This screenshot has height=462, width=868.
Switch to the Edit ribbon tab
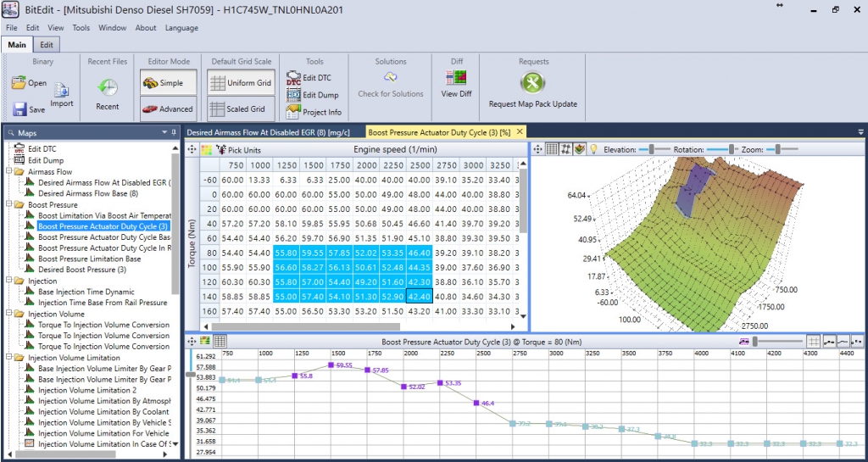coord(47,45)
